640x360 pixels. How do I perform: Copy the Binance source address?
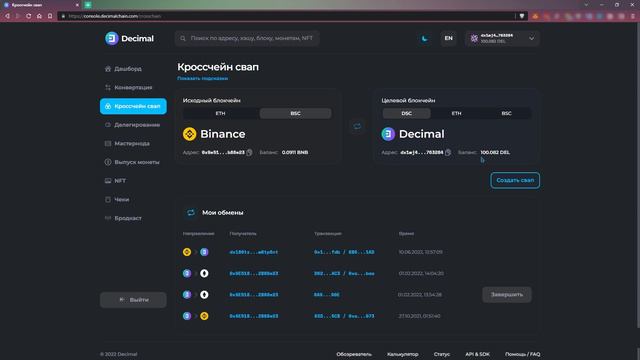(x=249, y=153)
